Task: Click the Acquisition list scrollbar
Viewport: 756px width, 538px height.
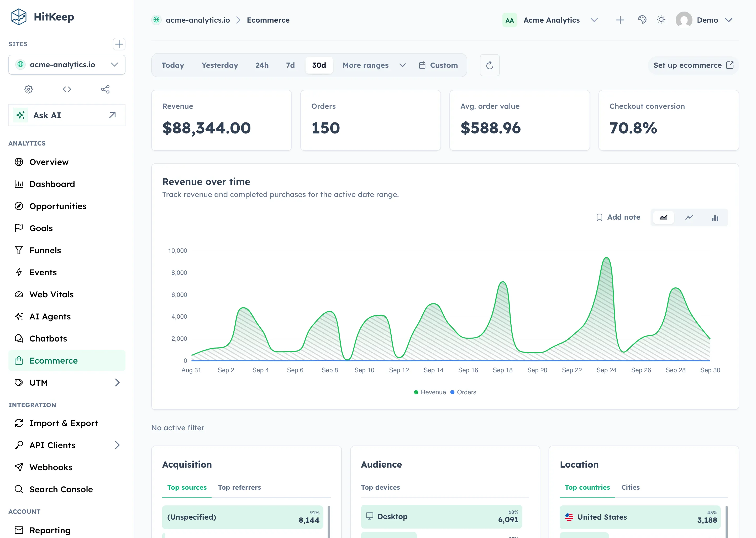Action: (x=329, y=521)
